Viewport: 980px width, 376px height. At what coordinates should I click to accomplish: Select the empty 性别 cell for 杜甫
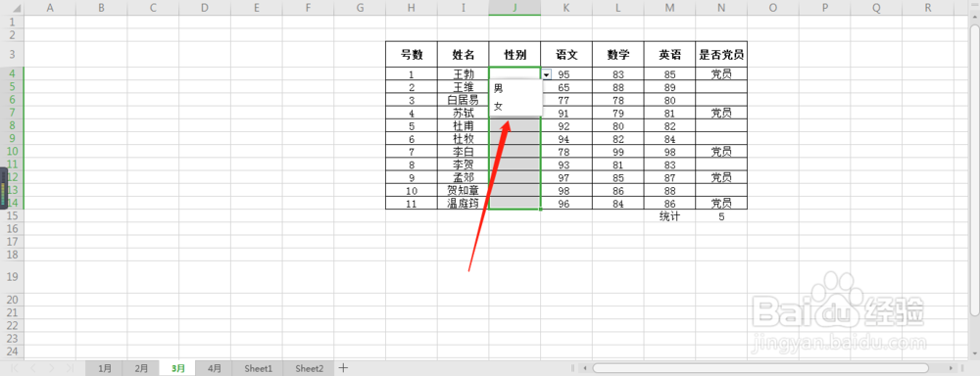515,125
